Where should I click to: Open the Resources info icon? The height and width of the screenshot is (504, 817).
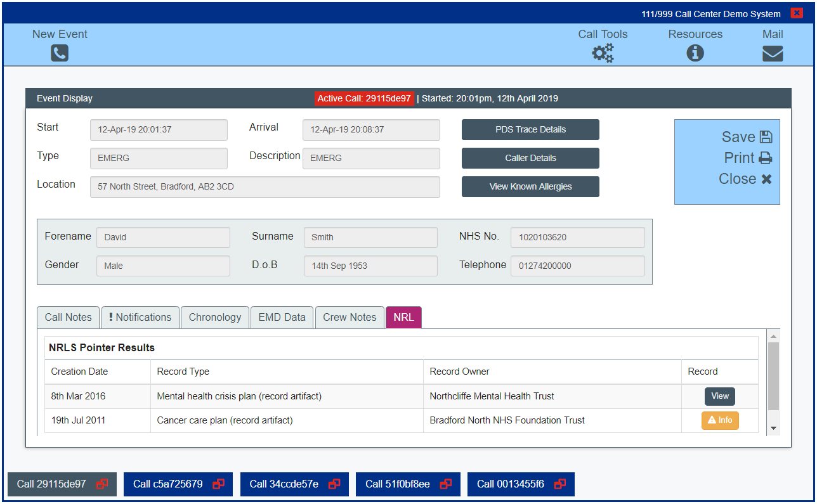[x=695, y=53]
